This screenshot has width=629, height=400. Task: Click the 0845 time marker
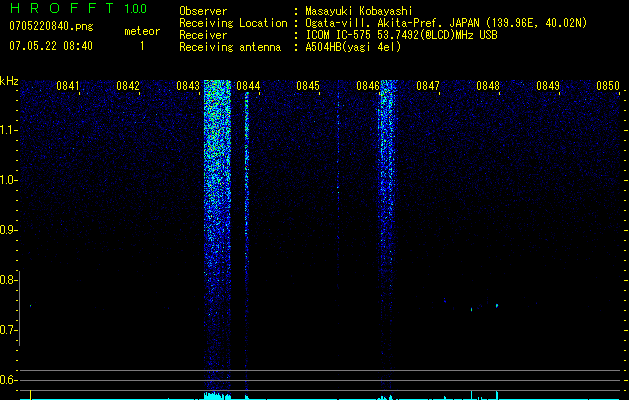point(308,86)
